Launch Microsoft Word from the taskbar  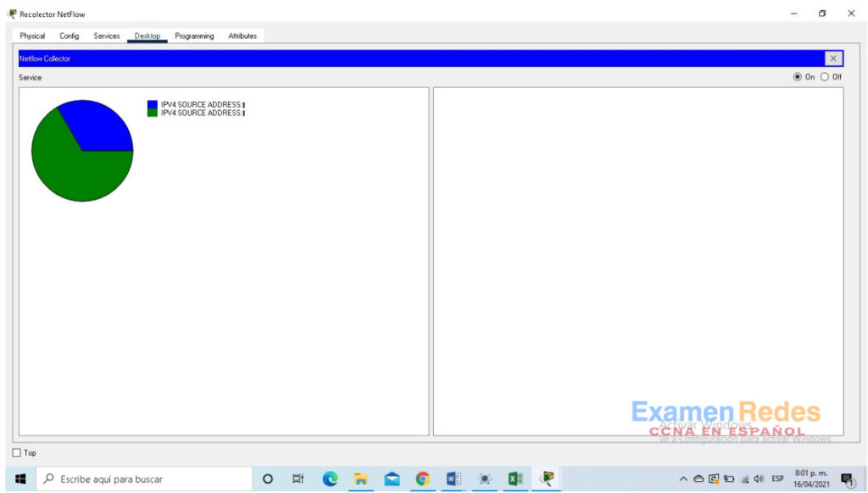453,479
